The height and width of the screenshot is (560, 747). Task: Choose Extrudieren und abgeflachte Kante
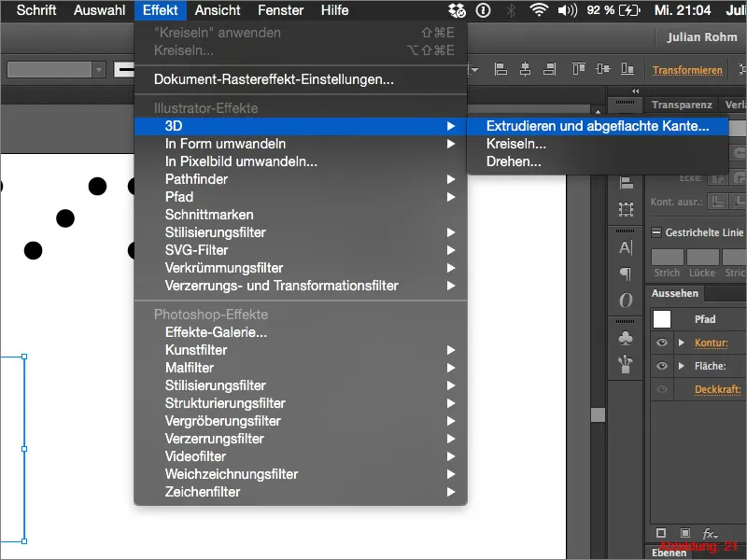(x=598, y=126)
